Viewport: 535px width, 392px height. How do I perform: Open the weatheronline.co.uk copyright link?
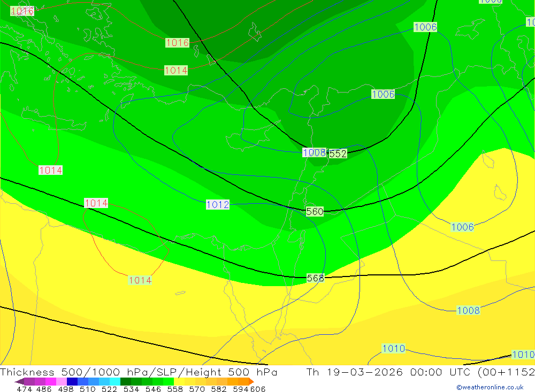(x=490, y=387)
